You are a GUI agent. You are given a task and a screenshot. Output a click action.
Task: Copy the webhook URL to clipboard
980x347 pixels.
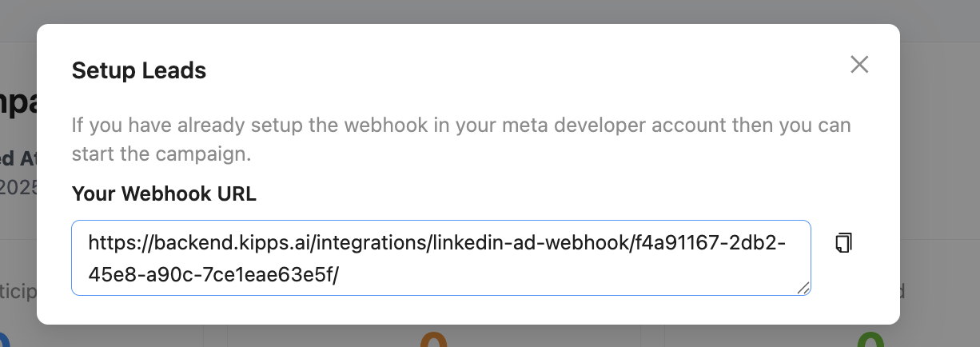tap(843, 243)
